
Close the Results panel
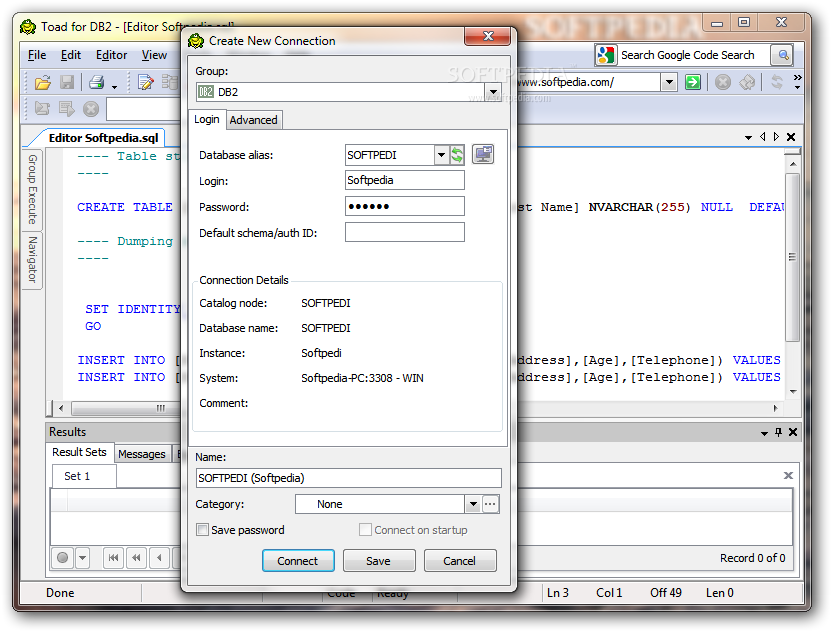(793, 432)
